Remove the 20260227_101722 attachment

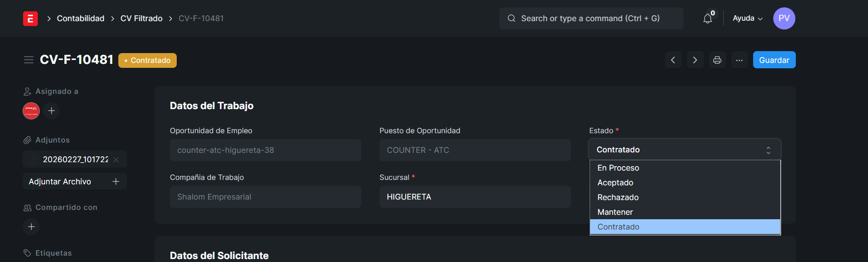pos(116,160)
